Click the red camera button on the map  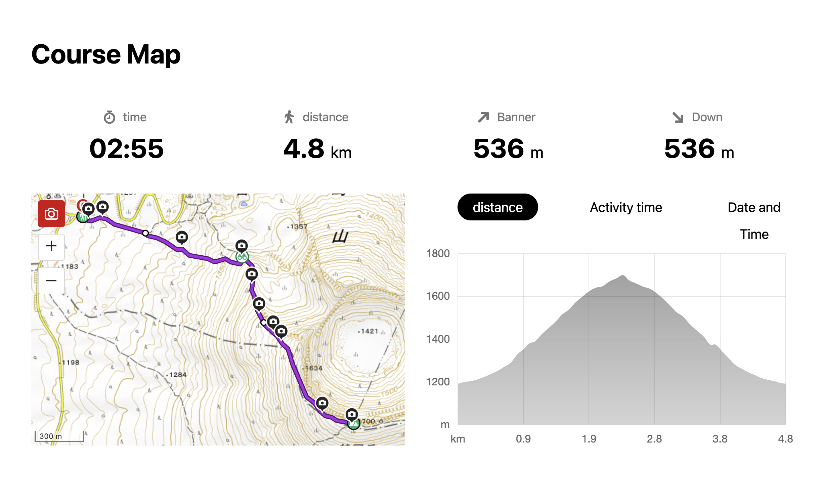point(51,214)
